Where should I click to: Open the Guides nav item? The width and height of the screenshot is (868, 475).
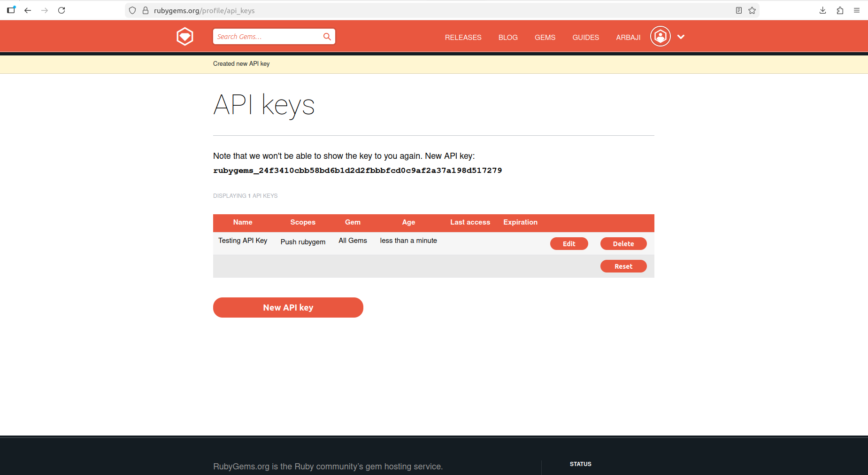point(585,38)
